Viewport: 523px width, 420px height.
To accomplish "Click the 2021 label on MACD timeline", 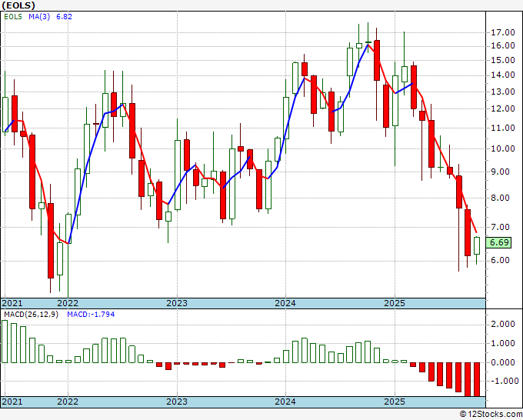I will point(12,402).
